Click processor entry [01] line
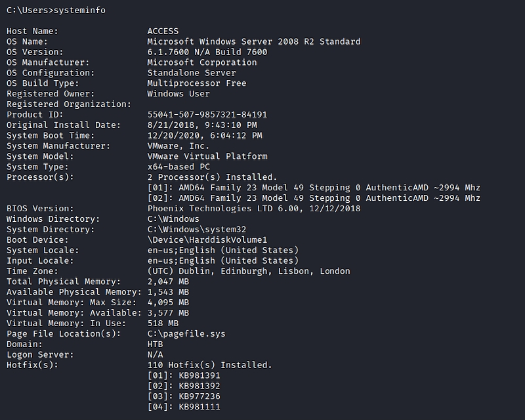Viewport: 525px width, 420px height. click(314, 188)
